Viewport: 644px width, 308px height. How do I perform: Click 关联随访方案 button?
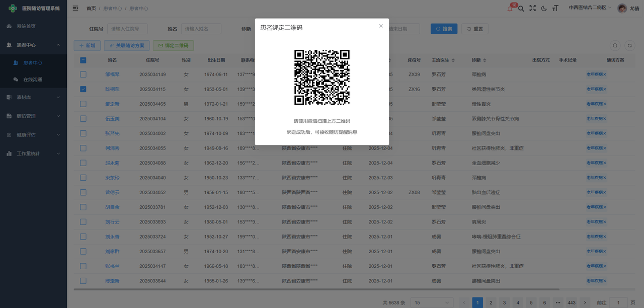point(126,45)
